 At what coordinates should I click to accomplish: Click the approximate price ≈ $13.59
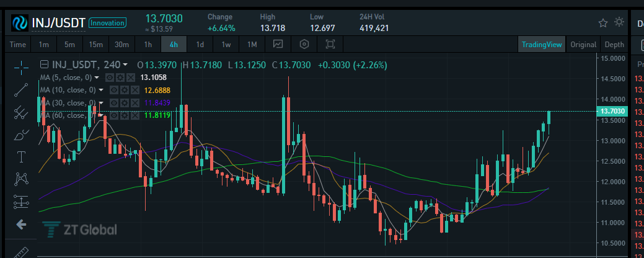(x=159, y=30)
